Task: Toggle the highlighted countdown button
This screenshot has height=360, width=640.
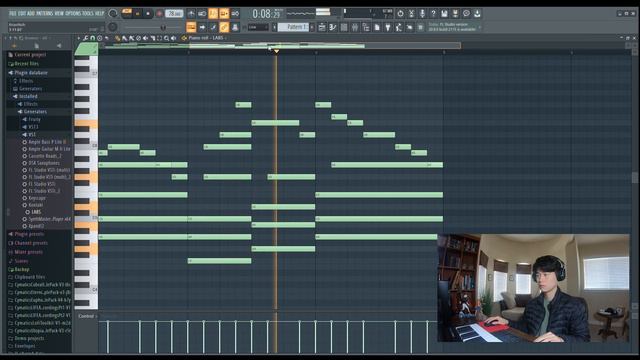Action: (213, 13)
